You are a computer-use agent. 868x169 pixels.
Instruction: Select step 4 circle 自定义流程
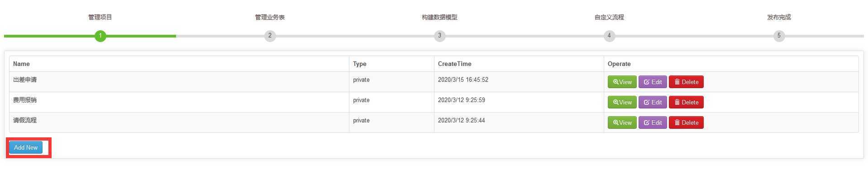609,36
